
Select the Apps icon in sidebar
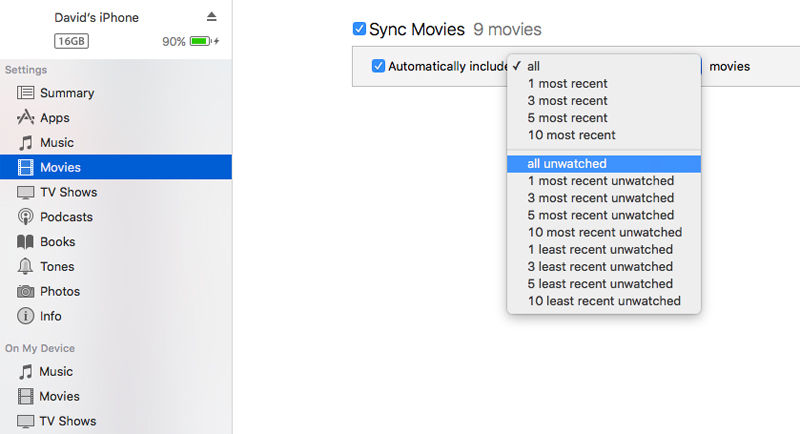[x=26, y=117]
